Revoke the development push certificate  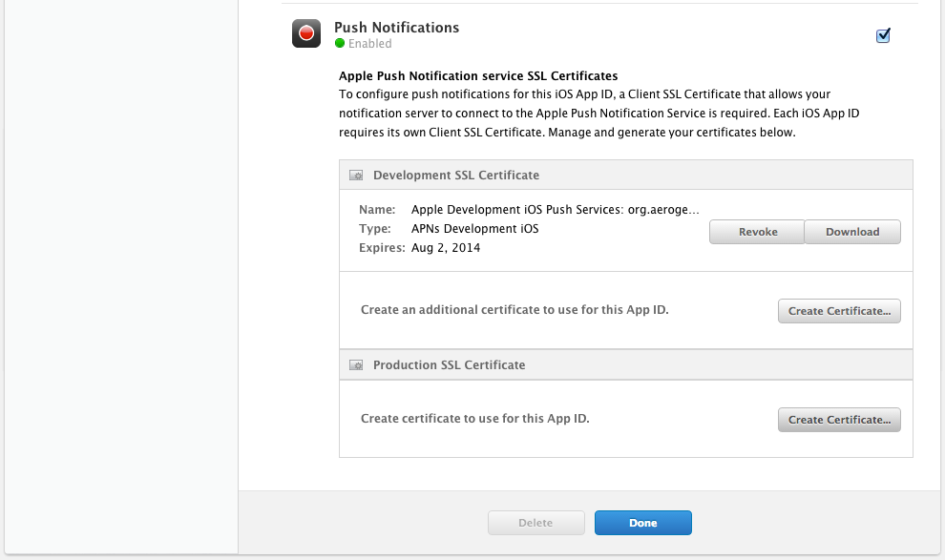coord(756,231)
